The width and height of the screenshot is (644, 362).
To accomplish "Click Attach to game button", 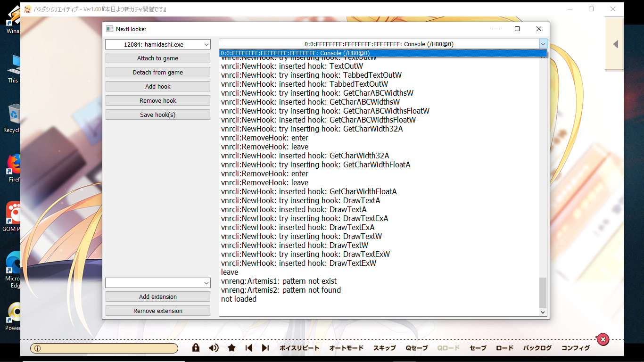I will coord(158,58).
